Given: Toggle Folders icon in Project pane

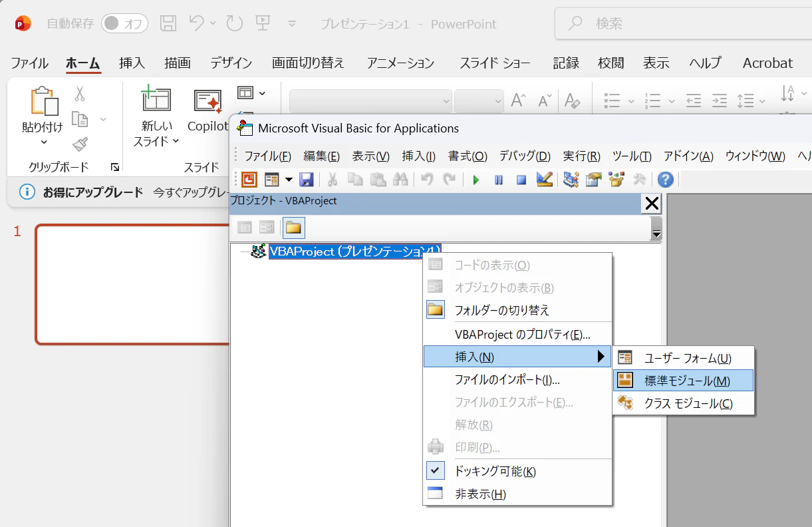Looking at the screenshot, I should pos(293,228).
